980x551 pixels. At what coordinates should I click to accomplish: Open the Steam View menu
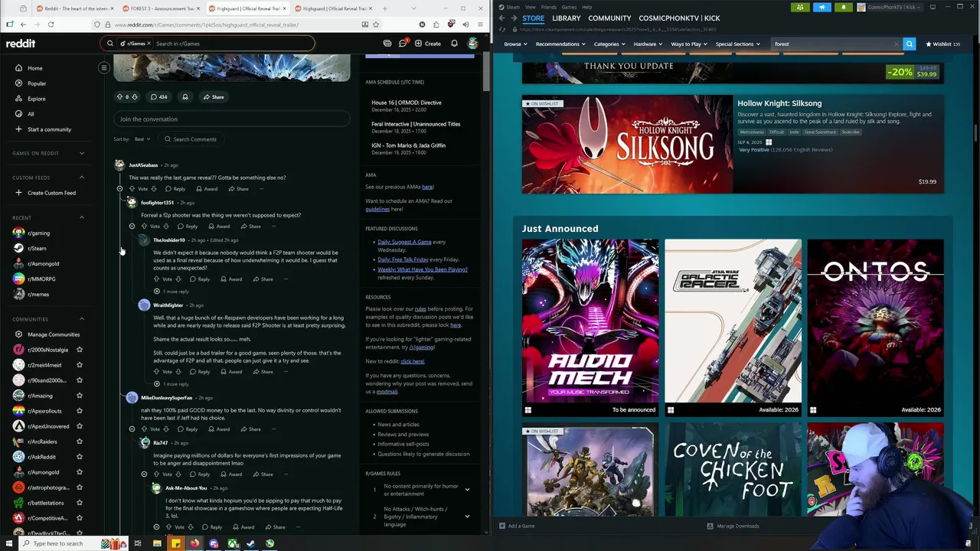(530, 7)
